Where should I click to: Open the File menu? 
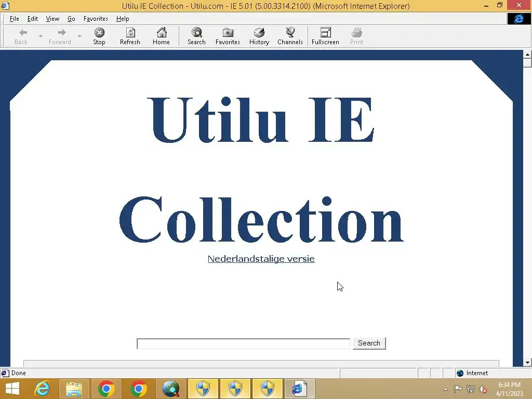[14, 19]
